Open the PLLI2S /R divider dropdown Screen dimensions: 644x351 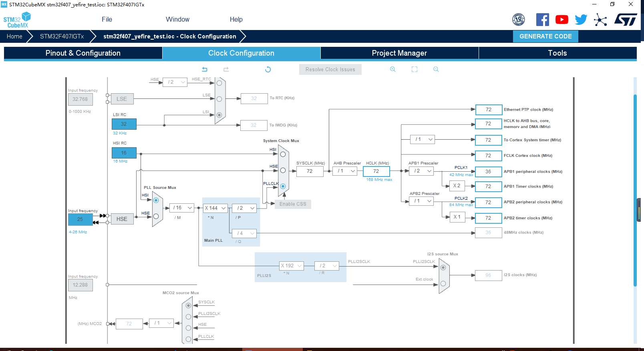(327, 266)
